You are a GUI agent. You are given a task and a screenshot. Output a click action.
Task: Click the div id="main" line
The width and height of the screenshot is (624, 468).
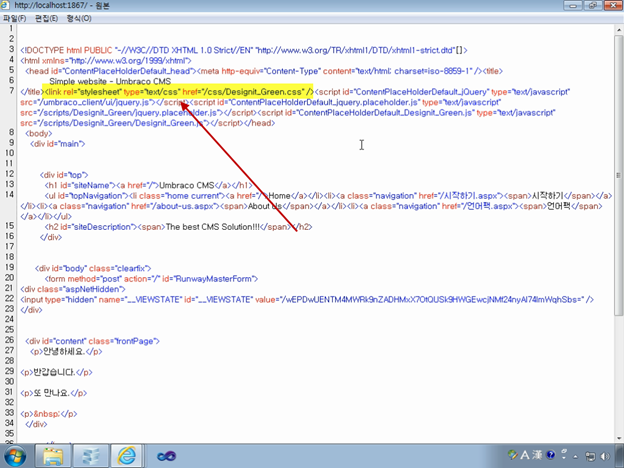pos(57,144)
